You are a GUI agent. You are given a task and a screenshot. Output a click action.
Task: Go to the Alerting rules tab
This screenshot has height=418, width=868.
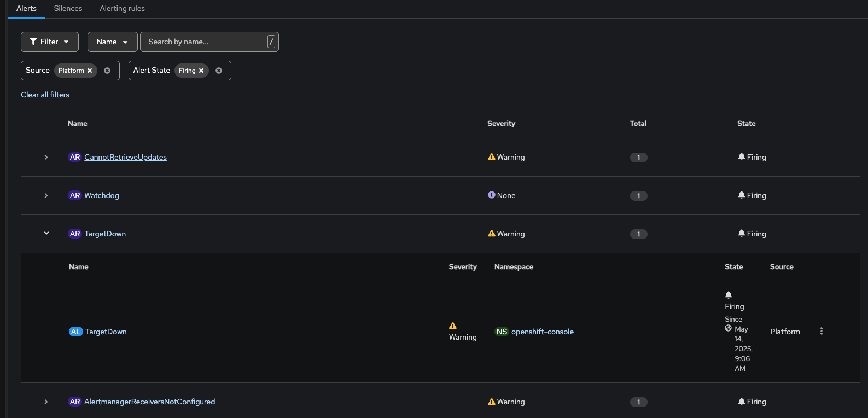pyautogui.click(x=122, y=9)
